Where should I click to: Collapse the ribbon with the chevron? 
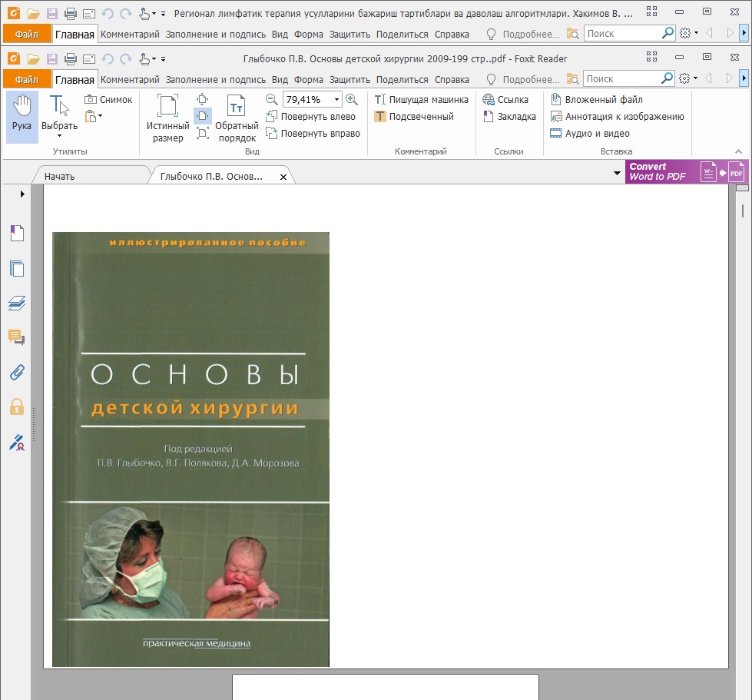pos(738,151)
